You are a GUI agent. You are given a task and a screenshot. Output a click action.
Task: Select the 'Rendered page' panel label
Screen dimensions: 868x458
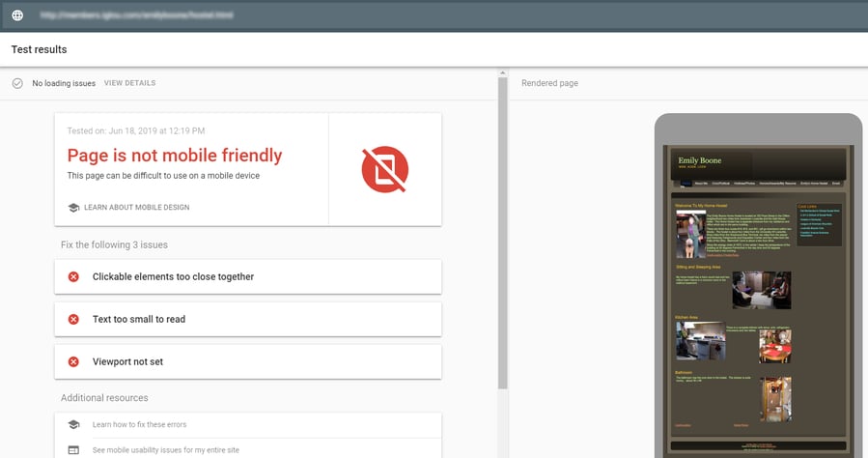click(549, 83)
